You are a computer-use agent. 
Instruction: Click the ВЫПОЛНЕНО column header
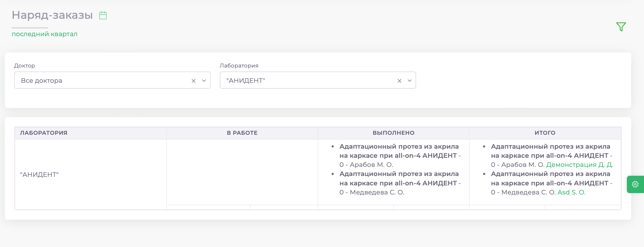click(394, 133)
